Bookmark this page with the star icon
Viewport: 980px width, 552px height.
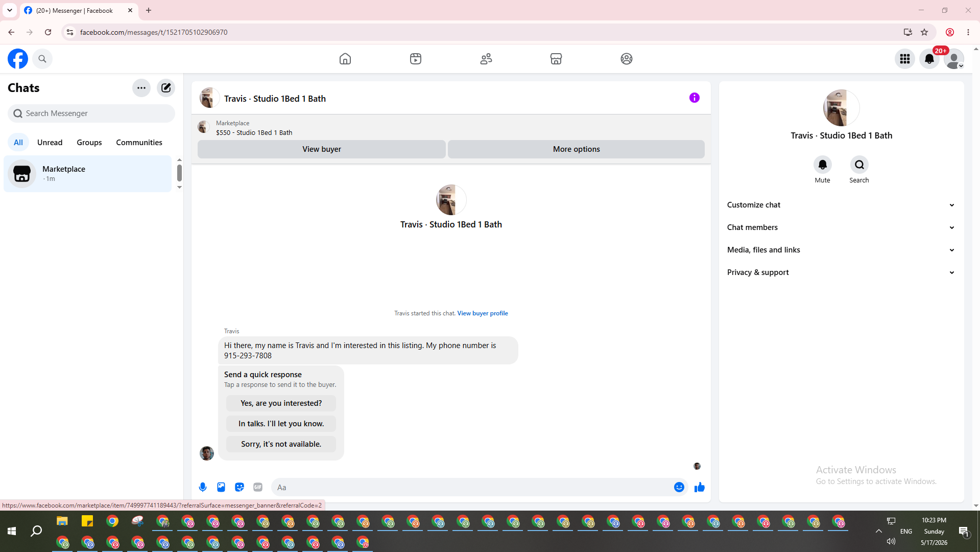click(x=924, y=32)
